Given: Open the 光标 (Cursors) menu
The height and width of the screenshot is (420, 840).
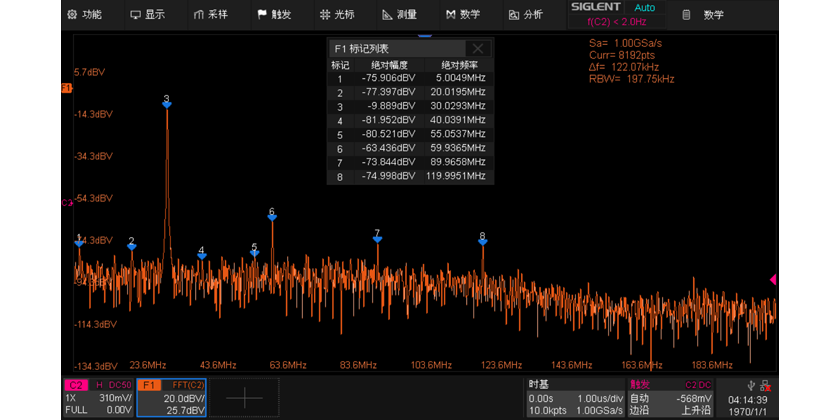Looking at the screenshot, I should 336,15.
